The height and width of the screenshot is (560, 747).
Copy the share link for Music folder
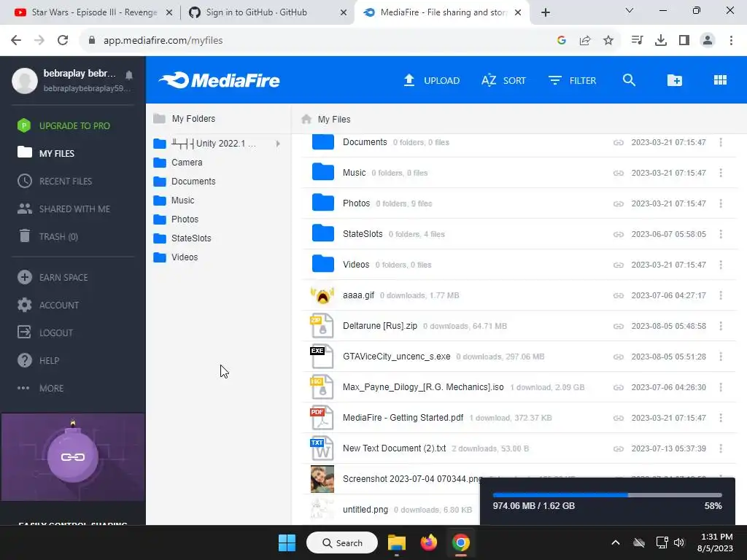(619, 173)
